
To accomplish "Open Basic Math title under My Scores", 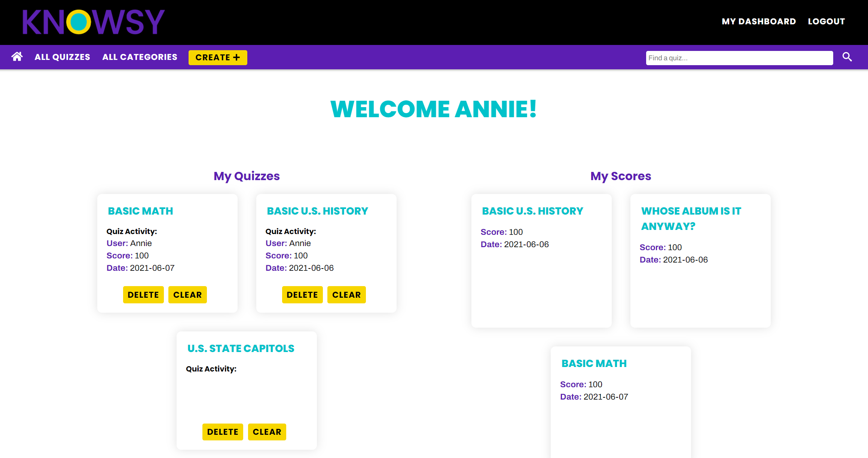I will coord(594,364).
